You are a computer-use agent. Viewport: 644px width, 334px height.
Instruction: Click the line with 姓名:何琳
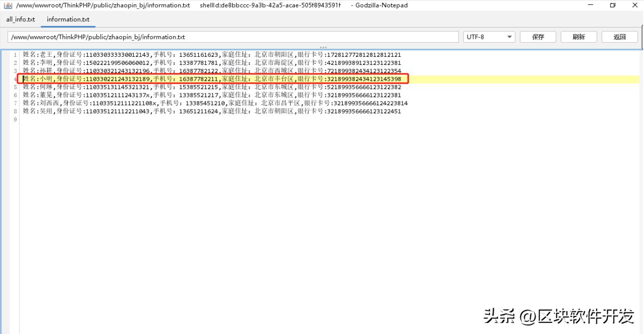click(212, 87)
